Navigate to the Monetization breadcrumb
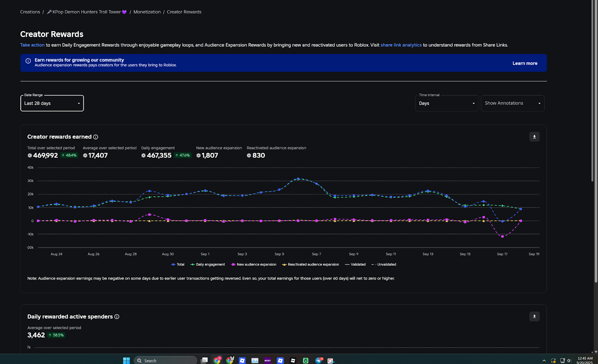This screenshot has height=364, width=598. (147, 12)
